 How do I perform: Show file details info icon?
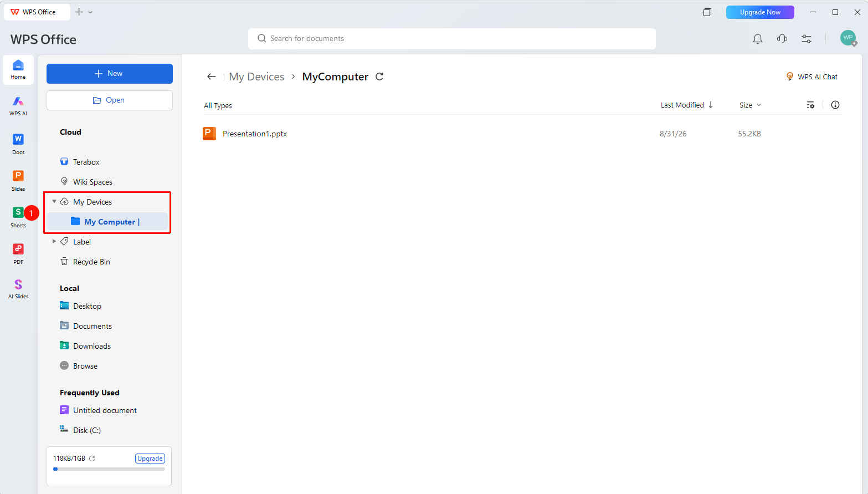(835, 105)
